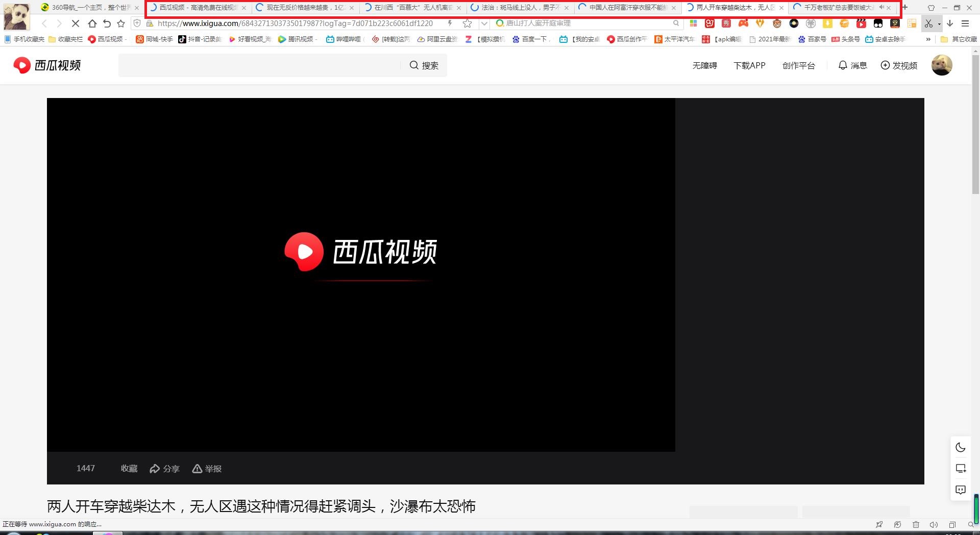980x535 pixels.
Task: Open the 太平洋汽车 bookmark
Action: tap(675, 39)
